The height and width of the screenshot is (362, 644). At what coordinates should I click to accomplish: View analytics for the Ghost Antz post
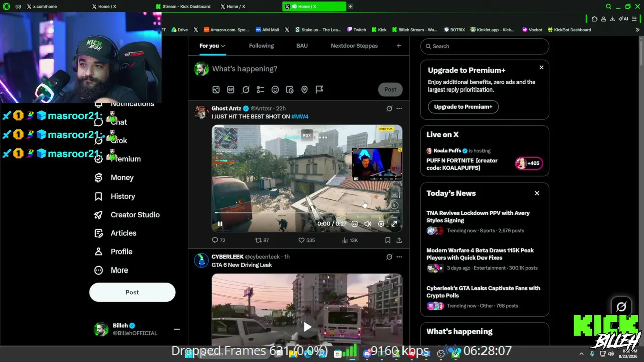click(350, 240)
